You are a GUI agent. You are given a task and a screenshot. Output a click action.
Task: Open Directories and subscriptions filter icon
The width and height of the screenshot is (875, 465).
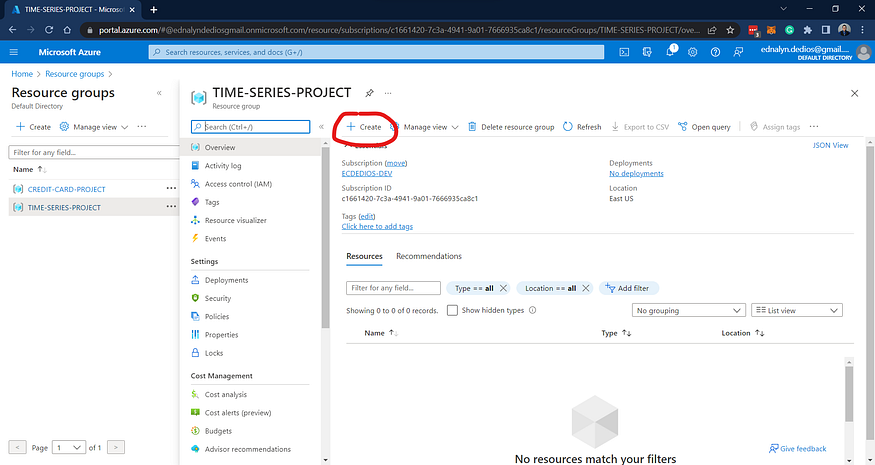(647, 52)
